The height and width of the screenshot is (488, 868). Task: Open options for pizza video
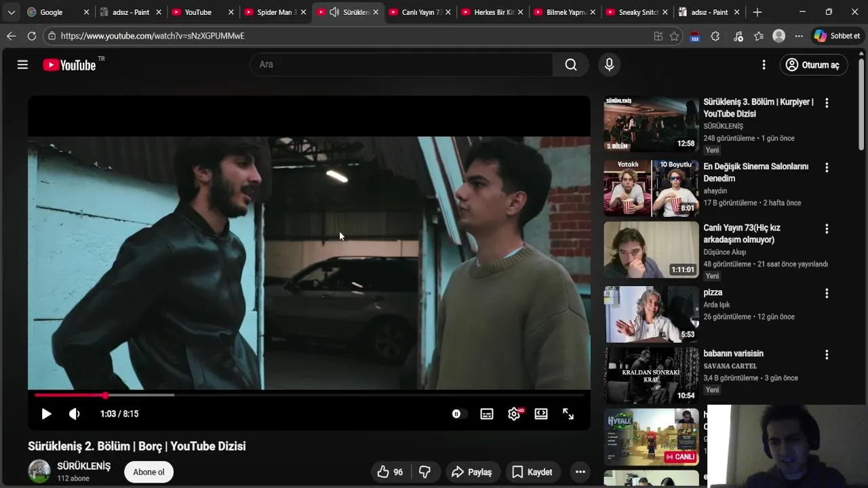coord(827,293)
